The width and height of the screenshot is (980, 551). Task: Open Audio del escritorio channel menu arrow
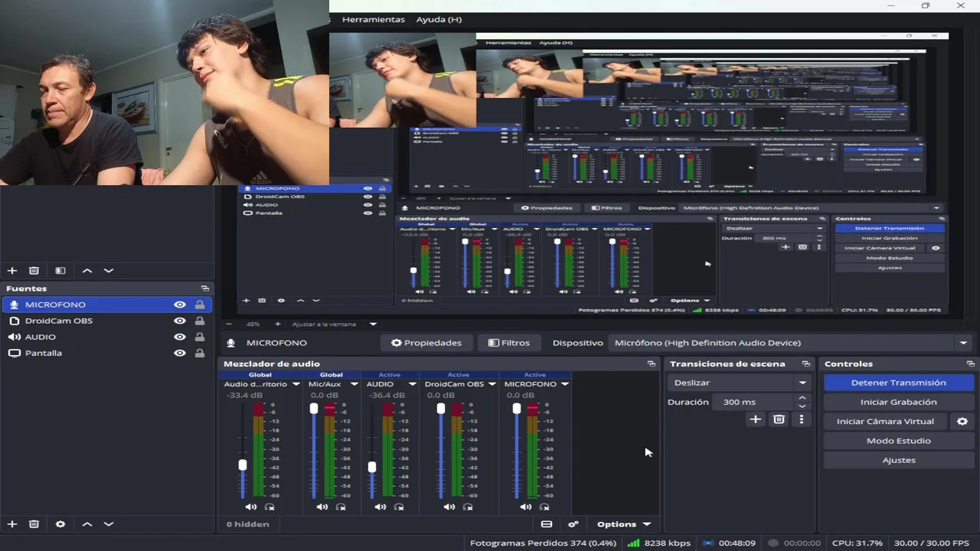[296, 384]
